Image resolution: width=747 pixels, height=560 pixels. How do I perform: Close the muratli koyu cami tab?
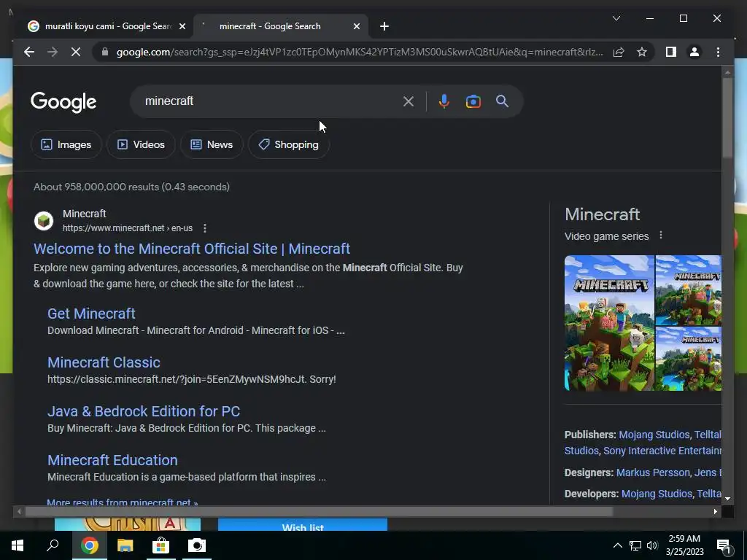click(x=182, y=26)
